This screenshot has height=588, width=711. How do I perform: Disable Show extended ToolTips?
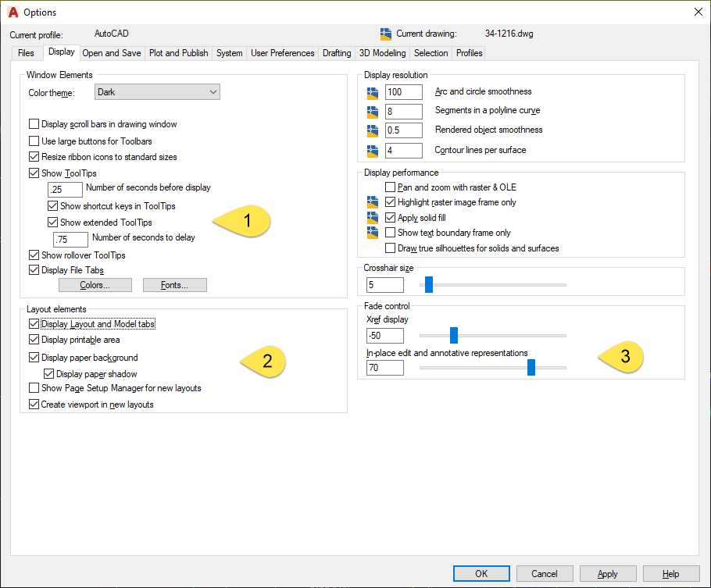[50, 222]
